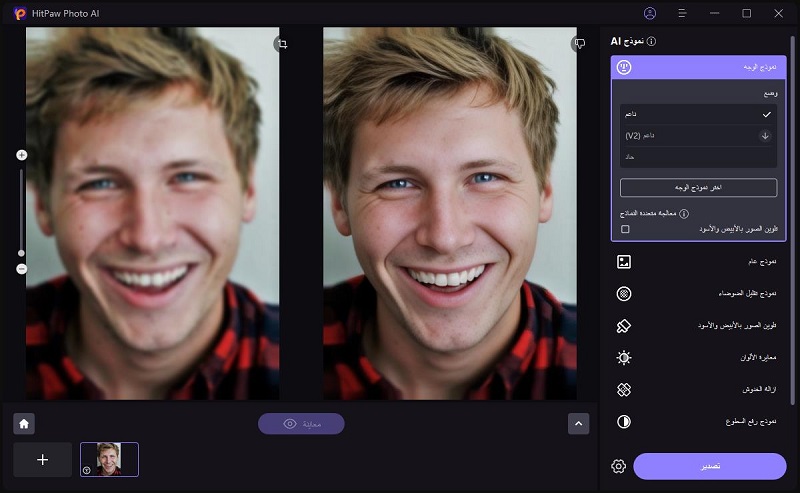800x493 pixels.
Task: Select the Low-light contrast model icon
Action: [x=624, y=422]
